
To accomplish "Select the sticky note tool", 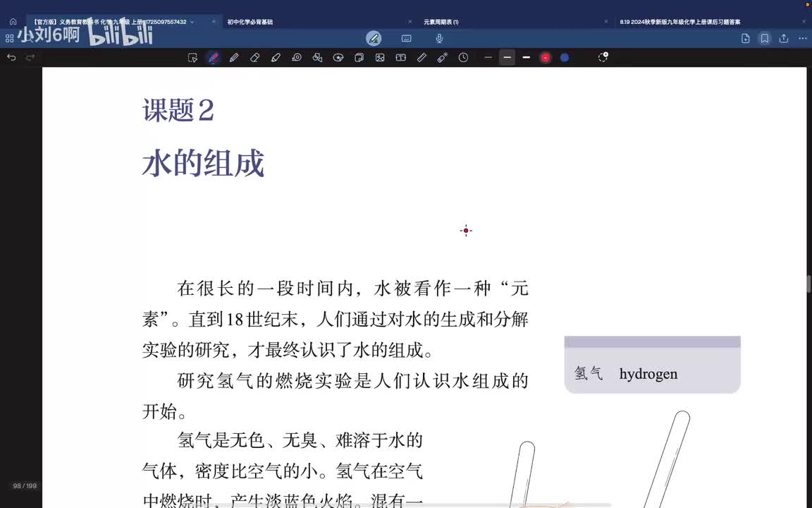I will click(x=359, y=58).
